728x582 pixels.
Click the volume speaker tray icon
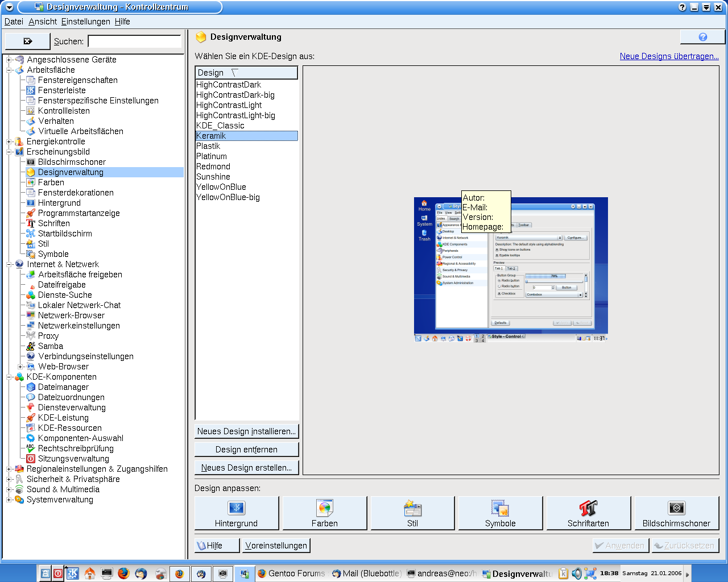point(577,573)
